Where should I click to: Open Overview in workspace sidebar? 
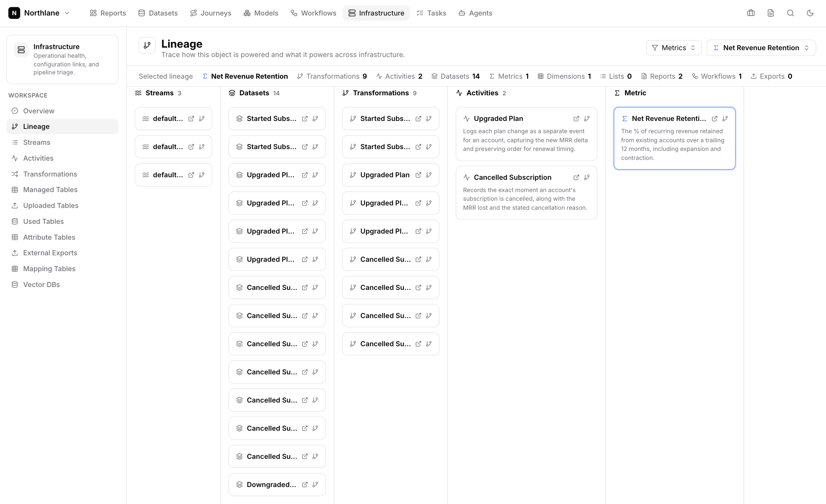(62, 111)
